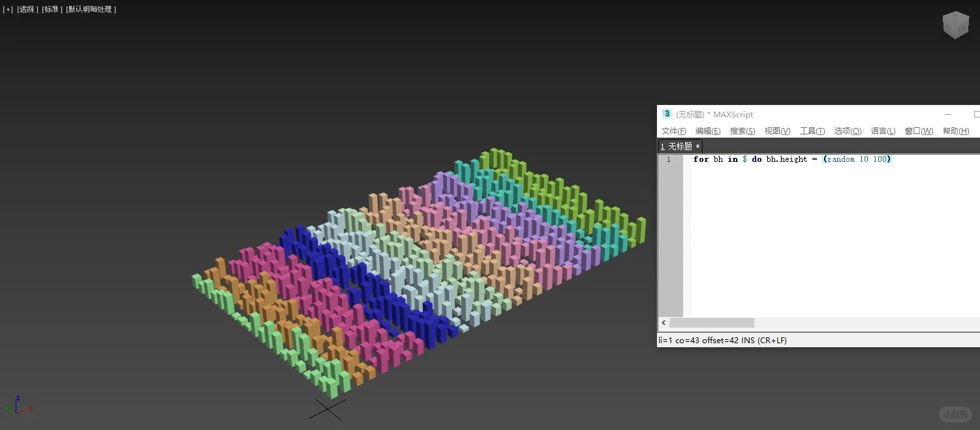Screen dimensions: 980x430
Task: Click the 小红书 watermark icon
Action: point(955,414)
